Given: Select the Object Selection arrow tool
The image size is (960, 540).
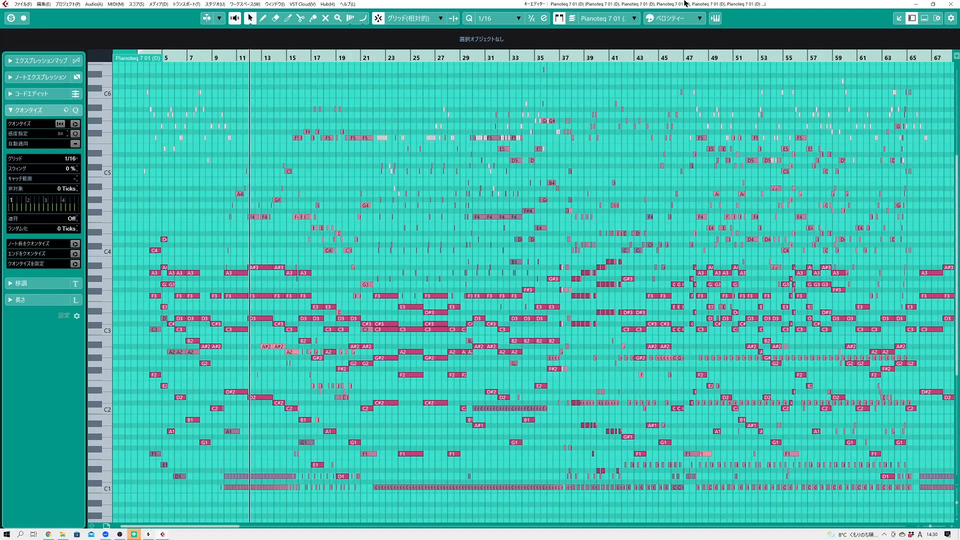Looking at the screenshot, I should pyautogui.click(x=250, y=18).
